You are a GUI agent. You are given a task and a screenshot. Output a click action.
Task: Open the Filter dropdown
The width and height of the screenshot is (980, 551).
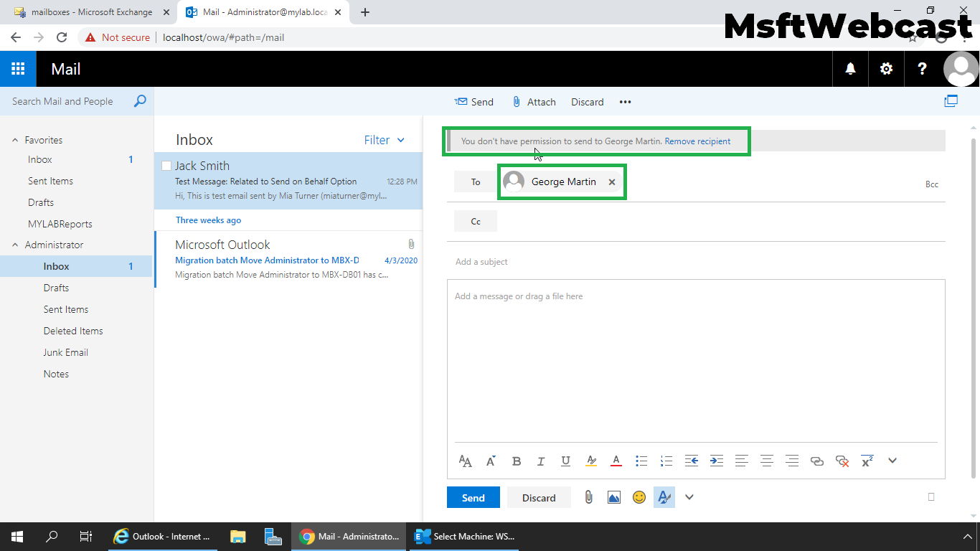pyautogui.click(x=385, y=140)
